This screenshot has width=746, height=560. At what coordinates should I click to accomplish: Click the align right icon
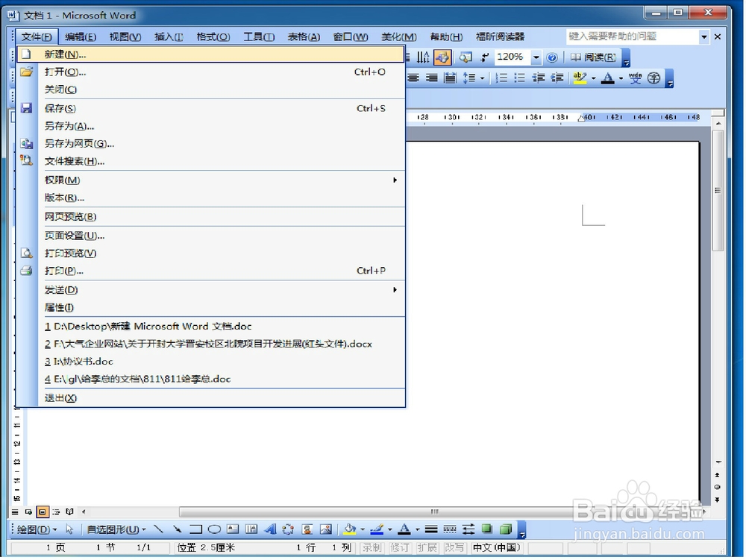click(x=431, y=78)
